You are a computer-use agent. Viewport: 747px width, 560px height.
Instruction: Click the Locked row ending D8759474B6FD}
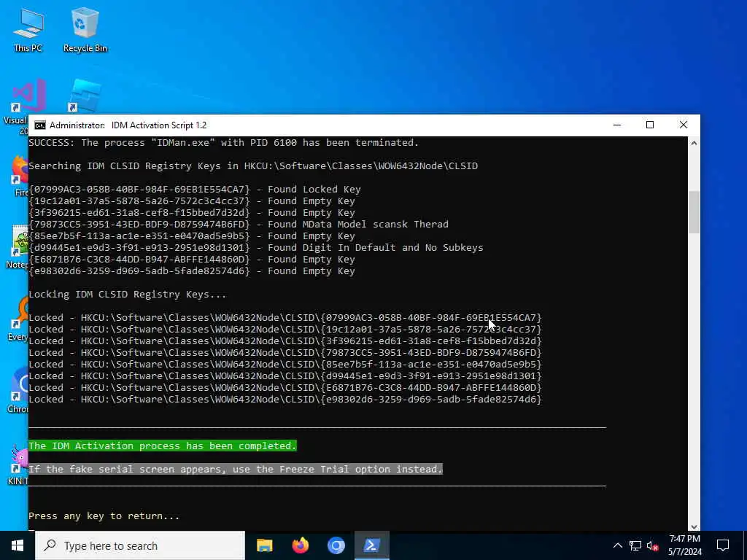click(x=285, y=352)
